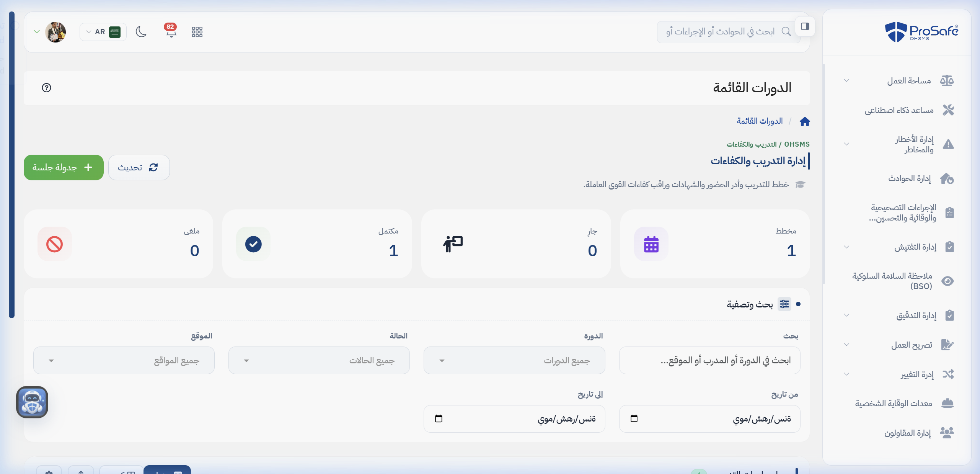Screen dimensions: 980x474
Task: Expand إدارة التفتيش sidebar chevron
Action: click(x=846, y=247)
